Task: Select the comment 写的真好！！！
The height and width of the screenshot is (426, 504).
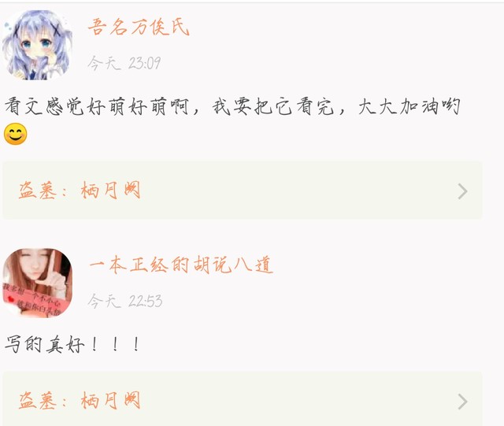Action: coord(72,344)
